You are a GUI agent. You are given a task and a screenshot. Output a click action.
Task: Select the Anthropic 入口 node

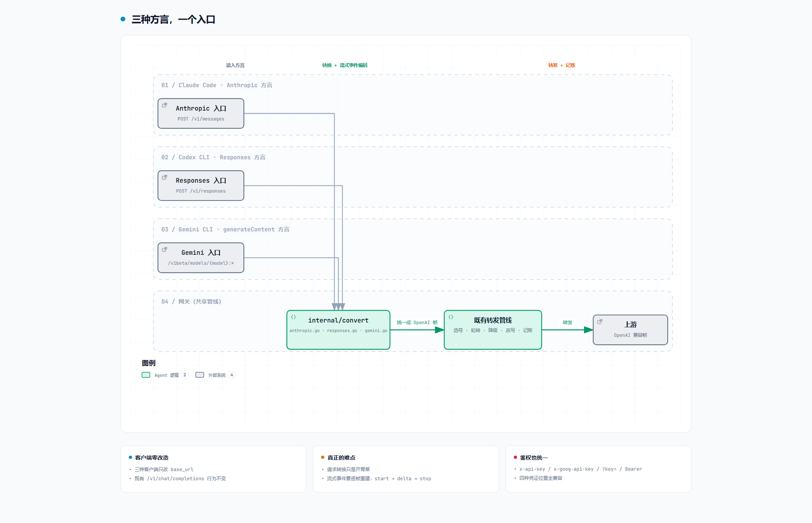201,113
